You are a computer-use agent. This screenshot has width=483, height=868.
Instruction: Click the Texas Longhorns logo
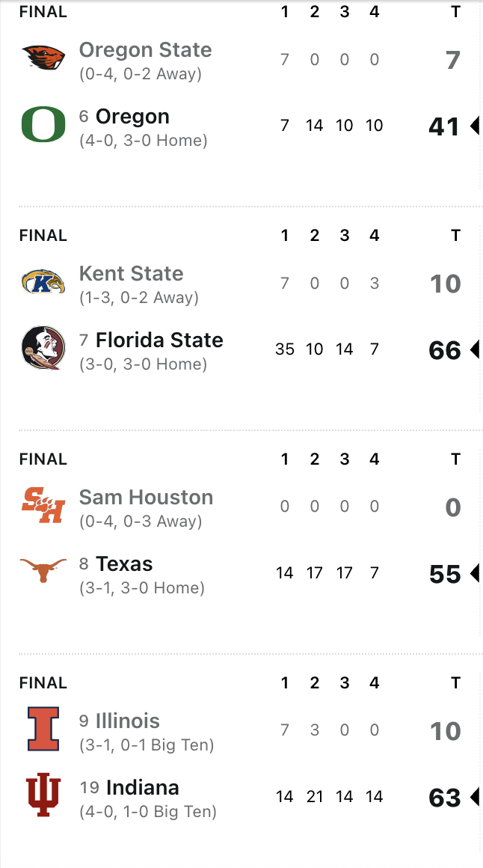pyautogui.click(x=43, y=572)
